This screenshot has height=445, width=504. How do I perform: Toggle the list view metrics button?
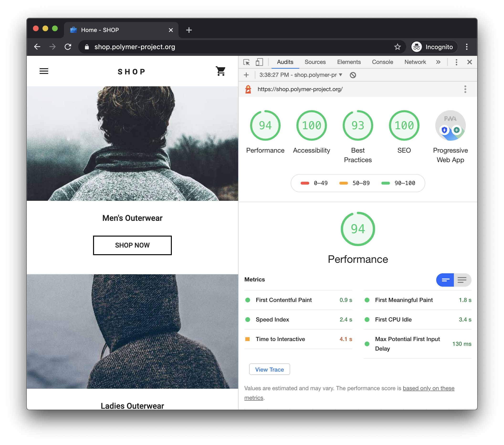[462, 280]
